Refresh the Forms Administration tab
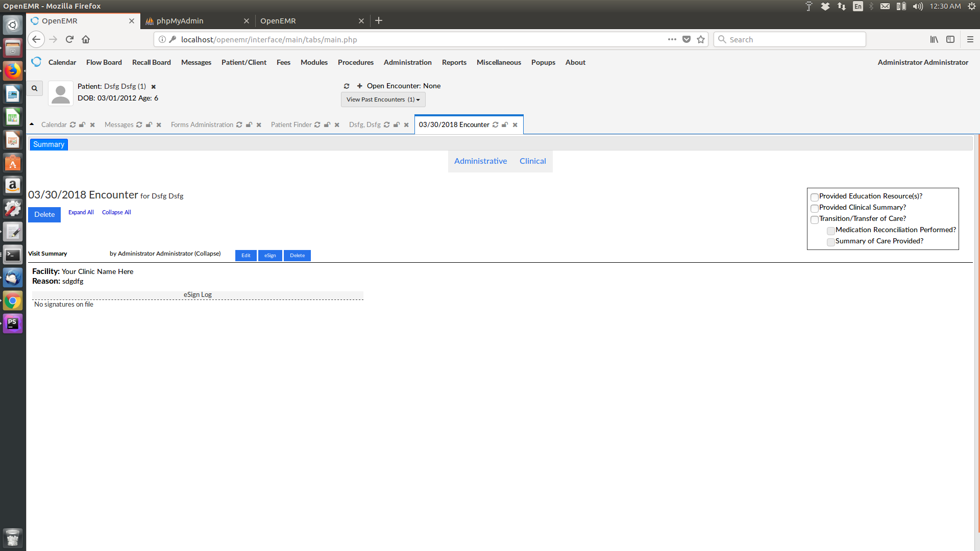This screenshot has width=980, height=551. 239,125
